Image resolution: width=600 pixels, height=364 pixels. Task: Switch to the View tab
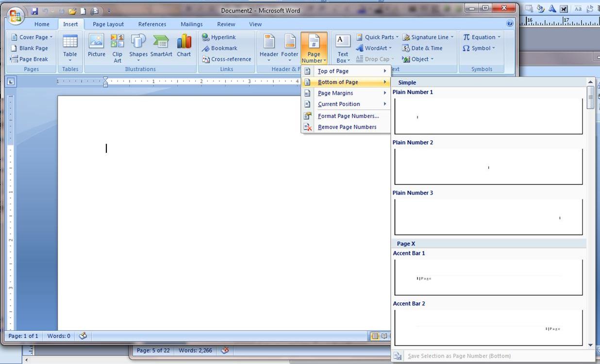[x=255, y=24]
